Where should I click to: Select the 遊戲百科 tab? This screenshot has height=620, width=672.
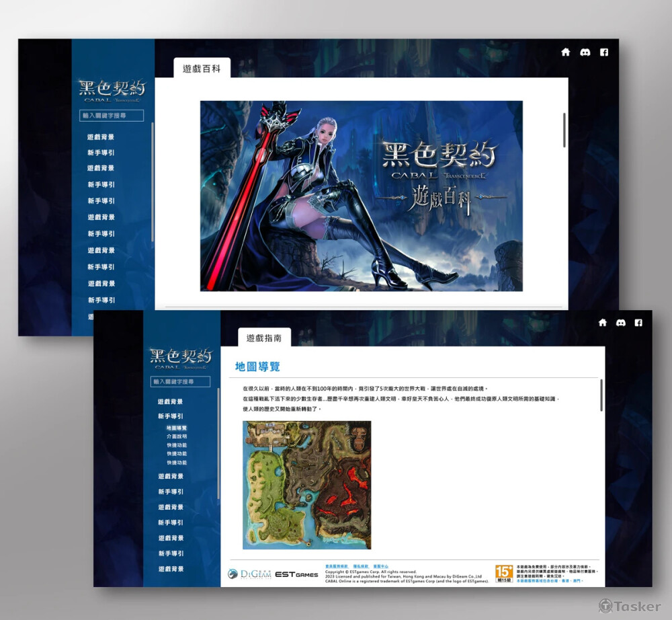(202, 69)
